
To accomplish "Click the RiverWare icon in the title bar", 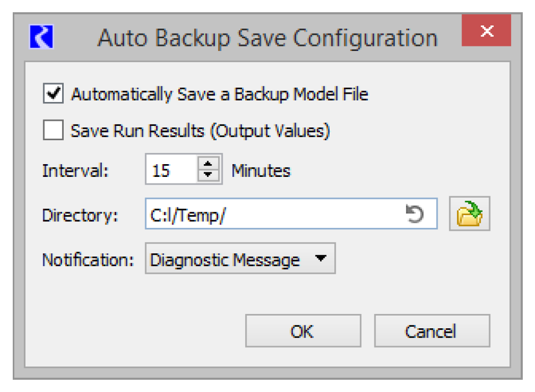I will click(42, 38).
